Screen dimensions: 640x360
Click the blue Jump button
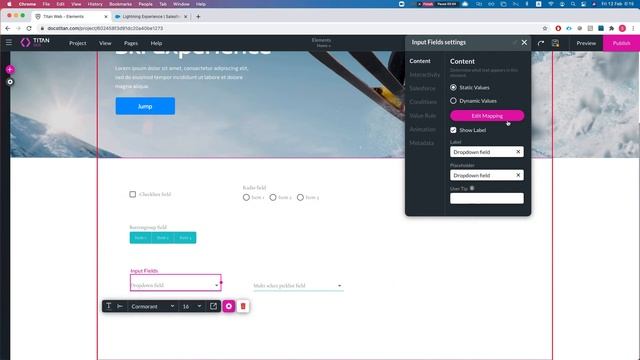click(145, 106)
